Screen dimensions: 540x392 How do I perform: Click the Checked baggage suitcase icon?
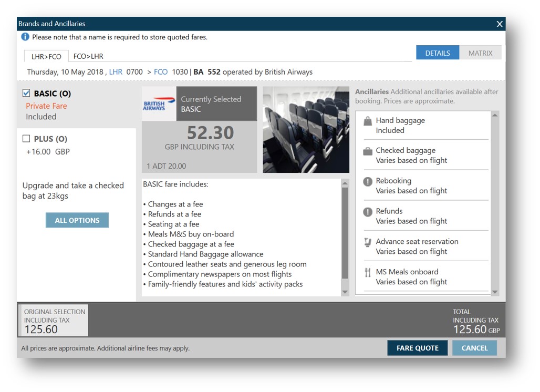point(368,151)
